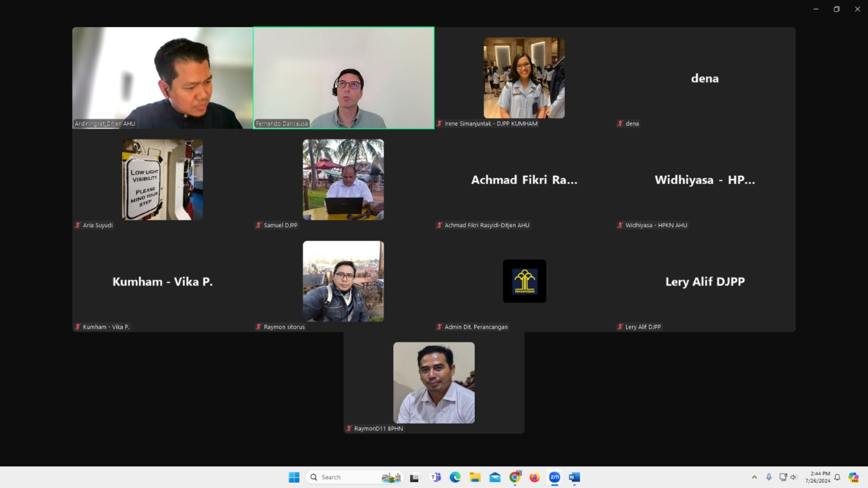The width and height of the screenshot is (868, 488).
Task: Open Copilot icon in taskbar corner
Action: 854,477
